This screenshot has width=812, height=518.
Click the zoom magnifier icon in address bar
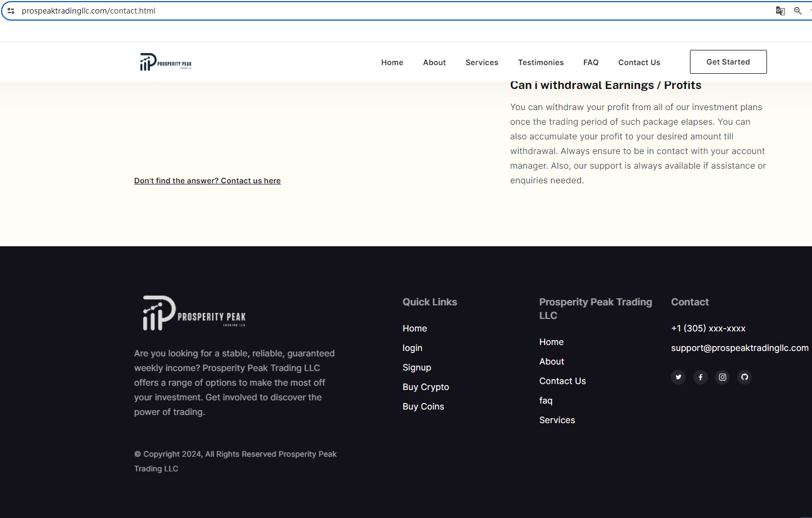click(x=797, y=11)
